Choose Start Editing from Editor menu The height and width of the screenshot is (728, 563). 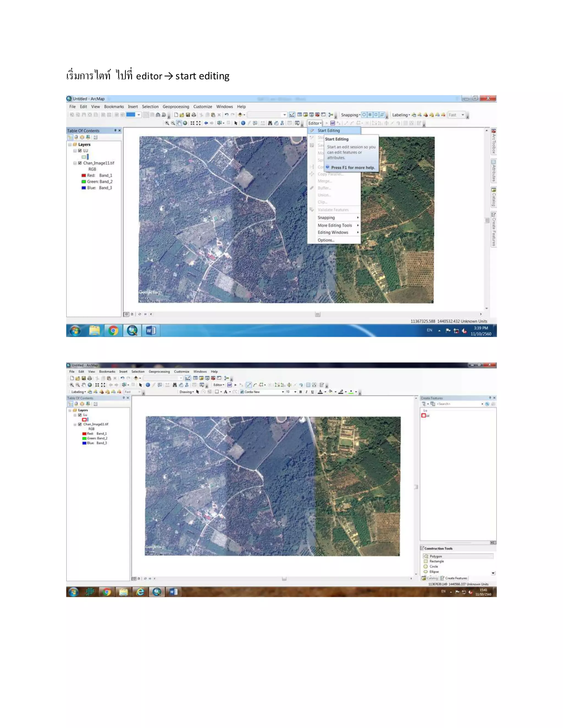click(329, 131)
